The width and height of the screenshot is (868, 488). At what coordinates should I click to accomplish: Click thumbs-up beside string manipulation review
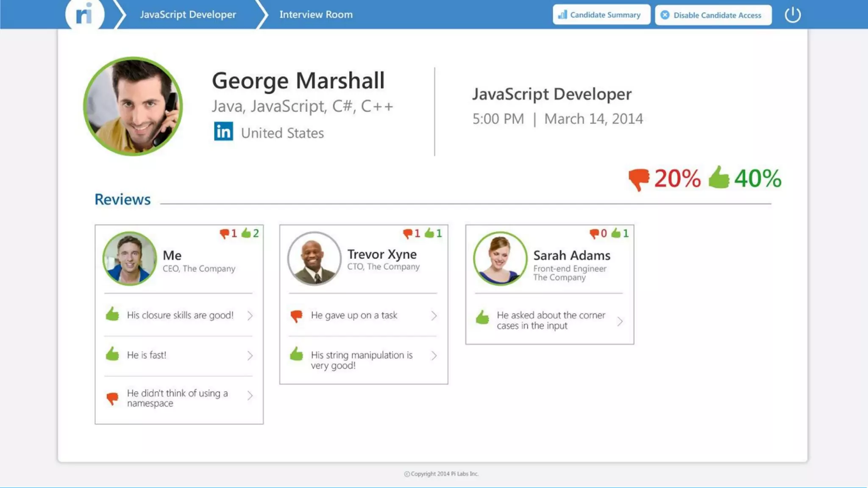point(296,354)
